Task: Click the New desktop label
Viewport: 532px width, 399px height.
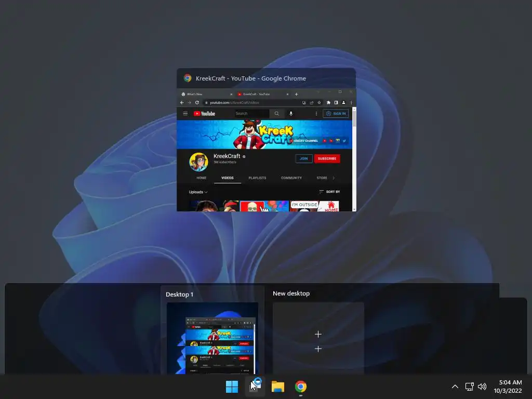Action: tap(291, 294)
